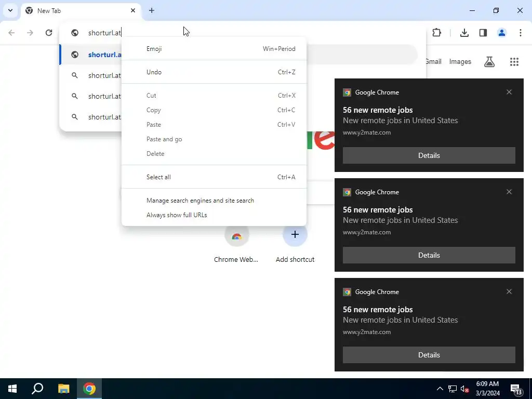This screenshot has width=532, height=399.
Task: Open File Explorer from the taskbar
Action: (63, 389)
